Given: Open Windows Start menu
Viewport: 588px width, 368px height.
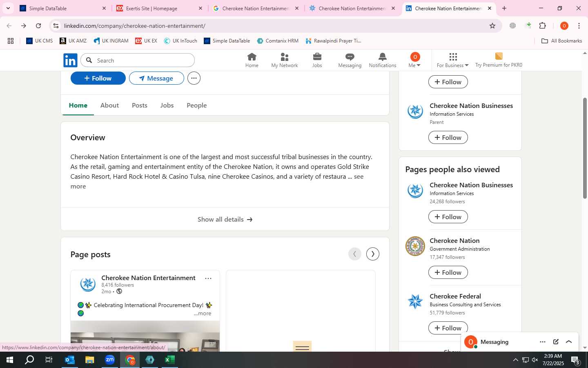Looking at the screenshot, I should (10, 360).
